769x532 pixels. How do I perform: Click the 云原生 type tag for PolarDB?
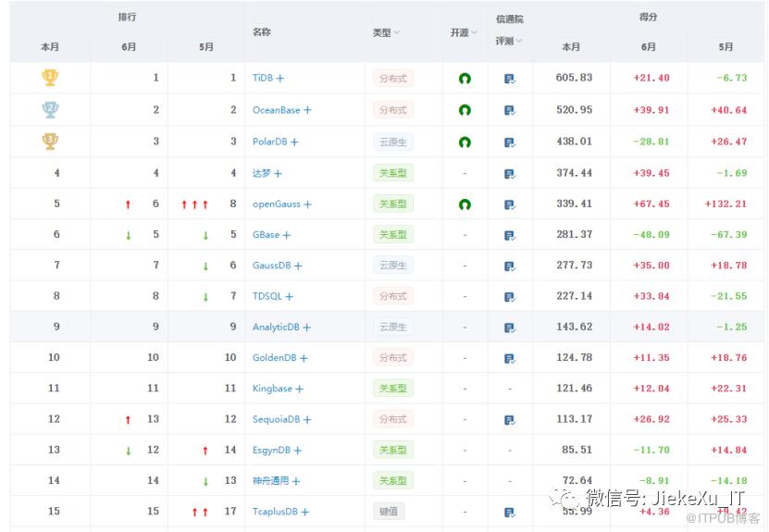click(393, 142)
